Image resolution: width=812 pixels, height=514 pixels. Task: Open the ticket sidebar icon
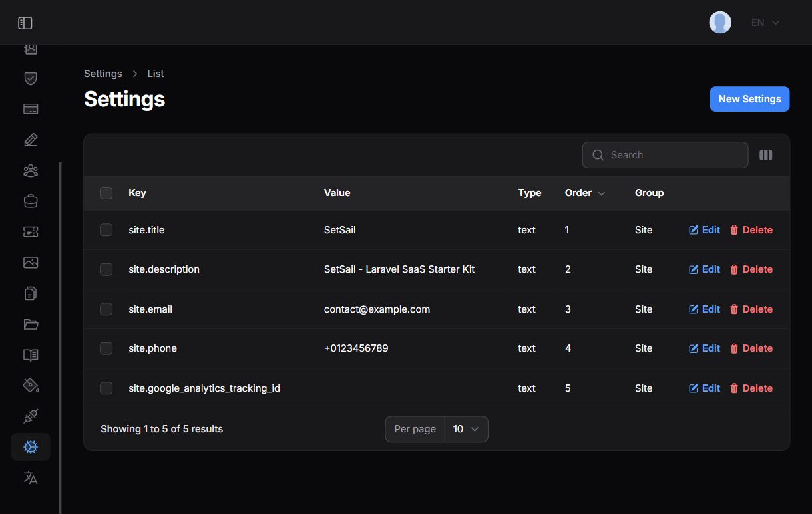point(31,231)
